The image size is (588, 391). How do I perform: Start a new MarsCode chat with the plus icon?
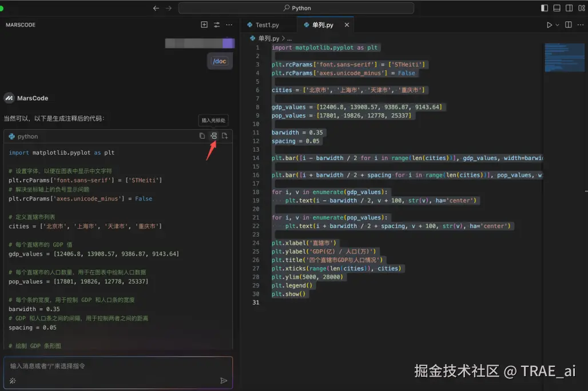204,25
